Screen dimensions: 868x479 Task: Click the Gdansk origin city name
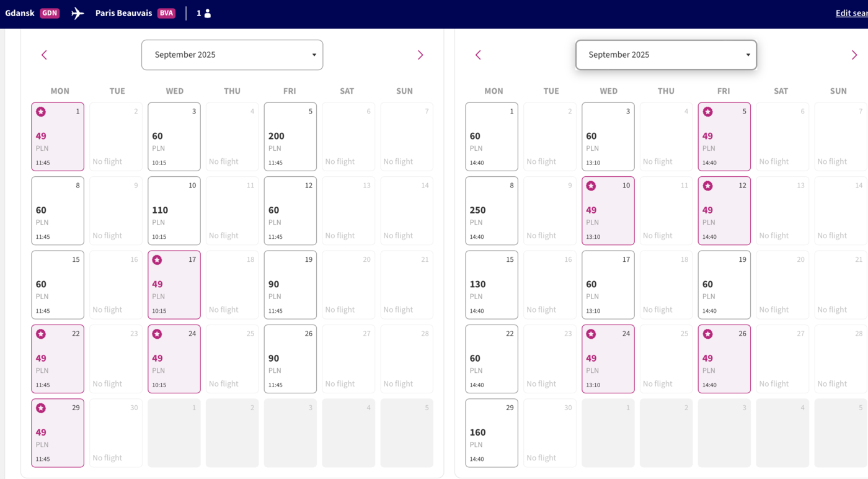(x=20, y=13)
